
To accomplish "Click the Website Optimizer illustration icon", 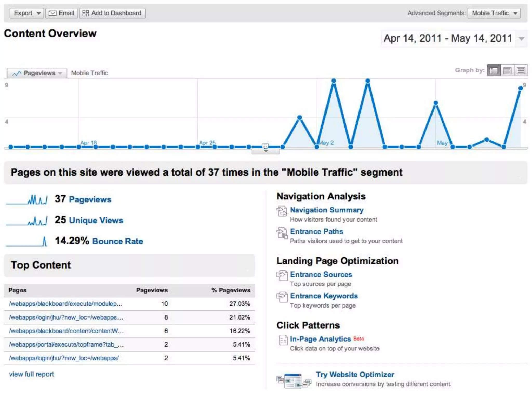I will [294, 381].
